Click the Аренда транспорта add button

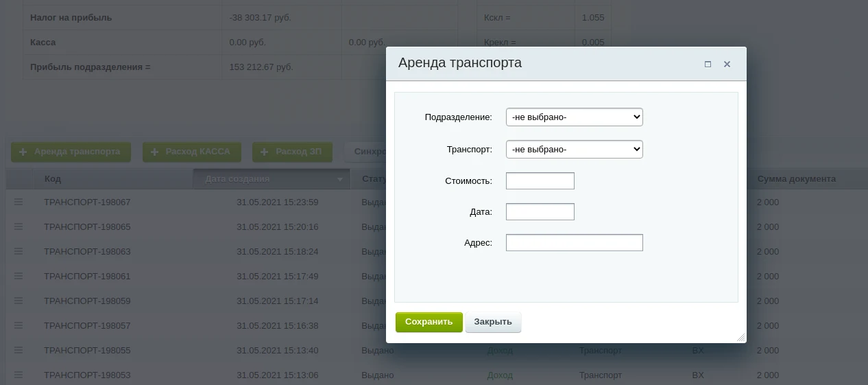(x=71, y=152)
